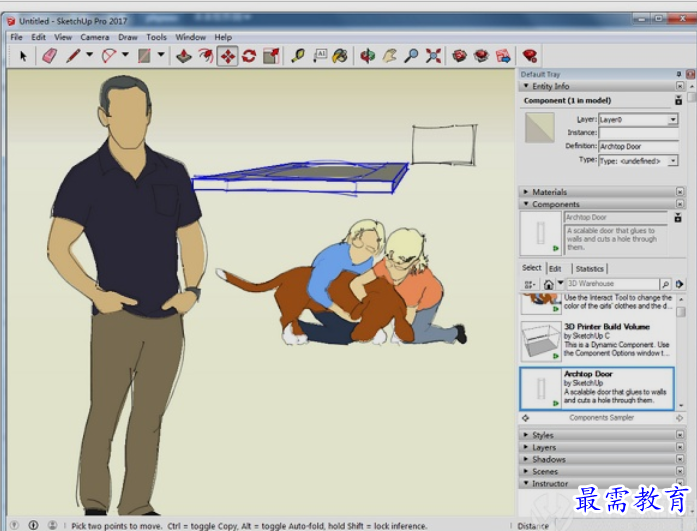Click the components search magnifier button
This screenshot has height=531, width=697.
(x=665, y=284)
